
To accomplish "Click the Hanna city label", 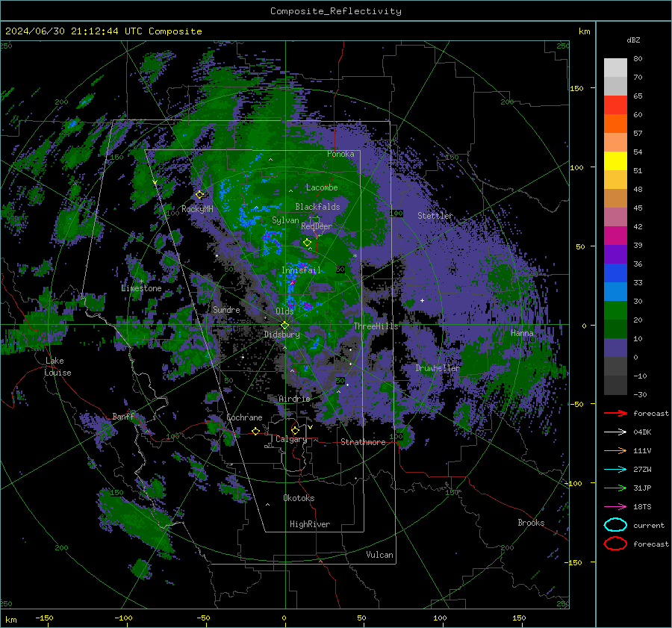I will click(522, 333).
